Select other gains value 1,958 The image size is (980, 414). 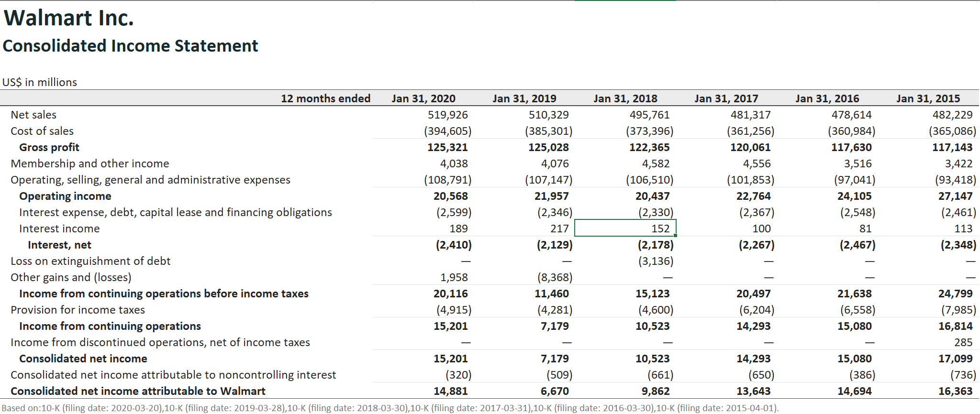(x=454, y=277)
